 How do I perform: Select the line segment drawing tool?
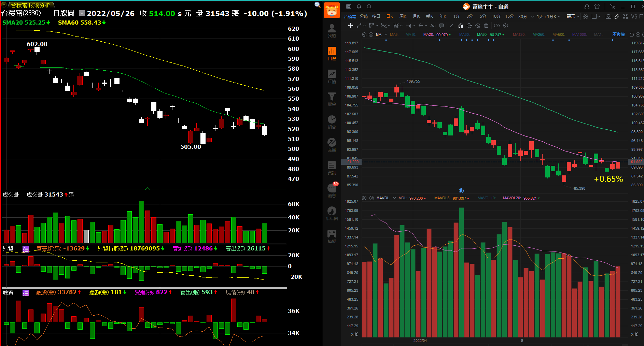359,26
